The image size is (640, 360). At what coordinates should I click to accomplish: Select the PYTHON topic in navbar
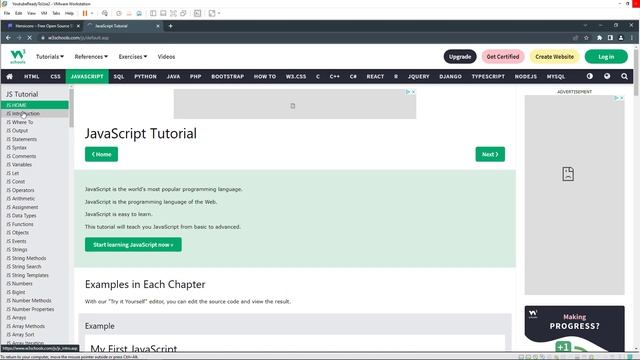145,76
